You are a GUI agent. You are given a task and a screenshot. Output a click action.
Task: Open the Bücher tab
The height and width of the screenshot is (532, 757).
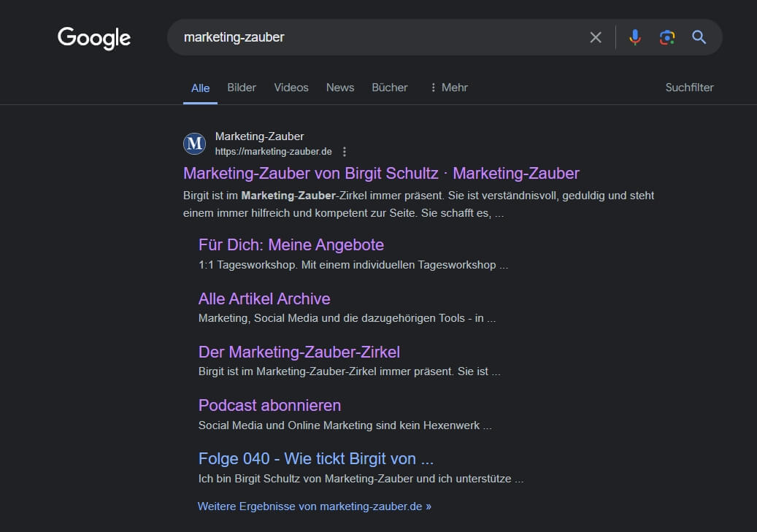tap(390, 88)
